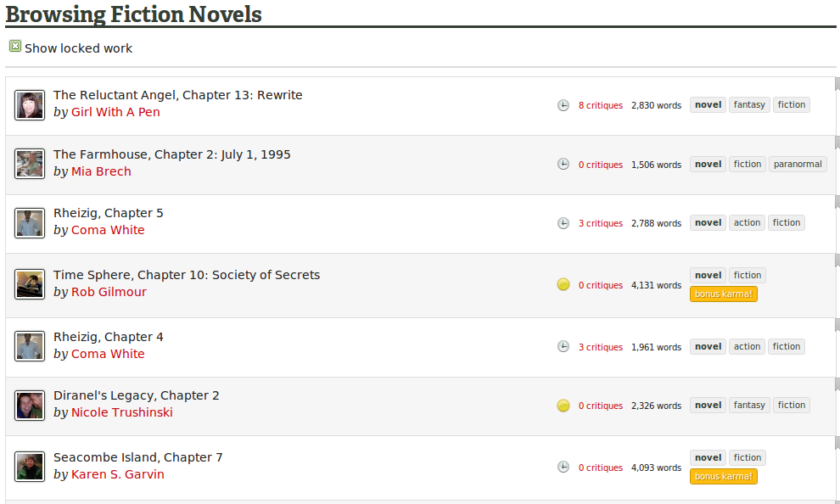Click clock icon for Rheizig, Chapter 5

(563, 223)
